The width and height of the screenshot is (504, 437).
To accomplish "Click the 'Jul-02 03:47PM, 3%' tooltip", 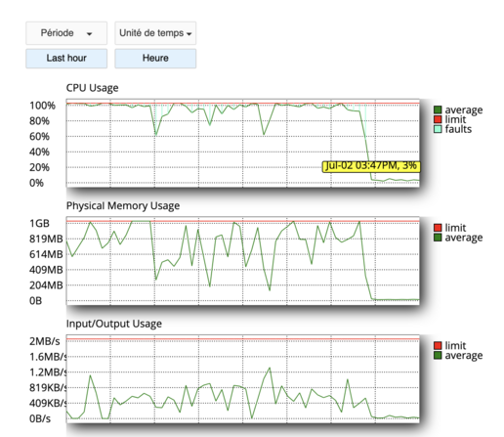I will 371,166.
